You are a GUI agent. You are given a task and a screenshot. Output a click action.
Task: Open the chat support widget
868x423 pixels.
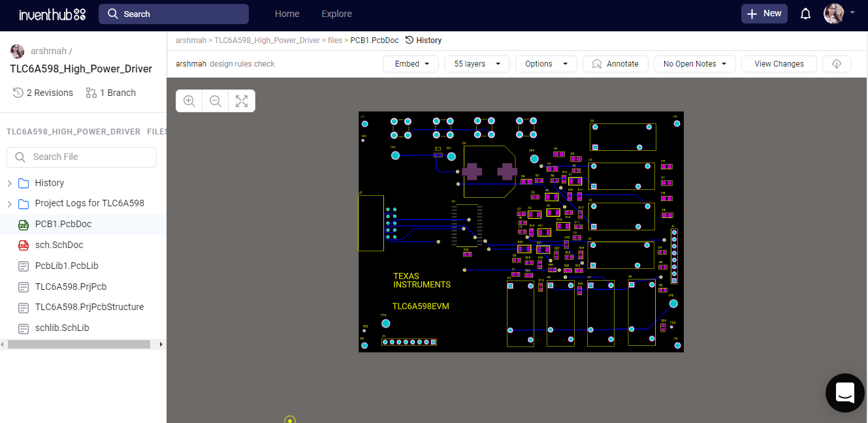tap(845, 393)
